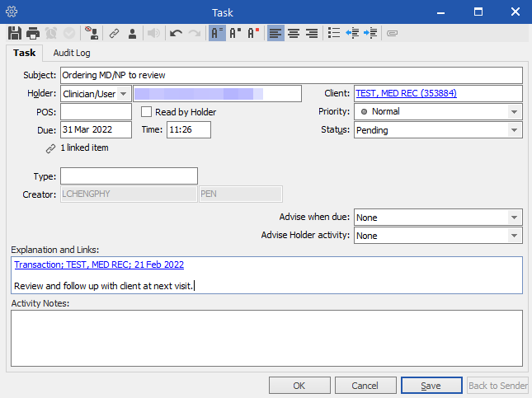532x398 pixels.
Task: Select the Task tab
Action: [x=25, y=53]
